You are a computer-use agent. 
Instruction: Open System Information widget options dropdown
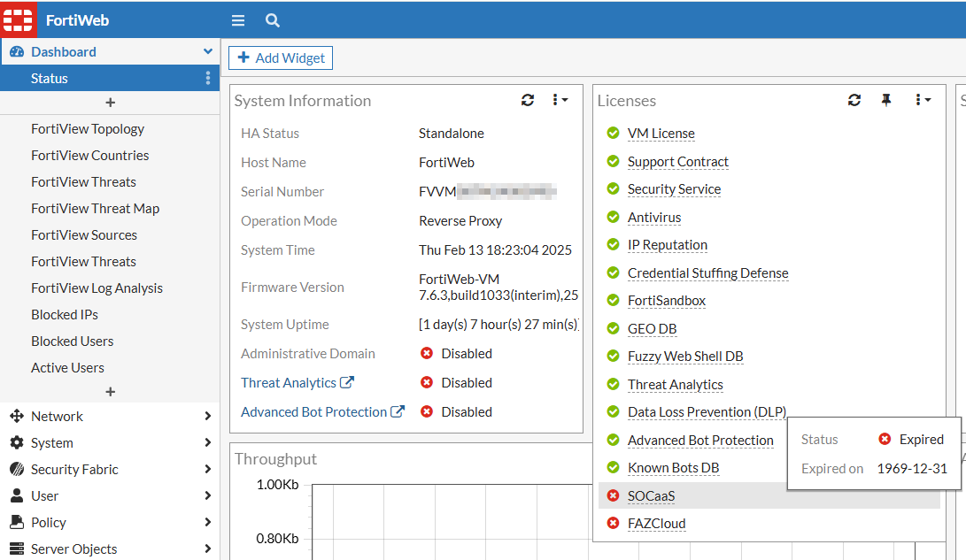click(560, 100)
